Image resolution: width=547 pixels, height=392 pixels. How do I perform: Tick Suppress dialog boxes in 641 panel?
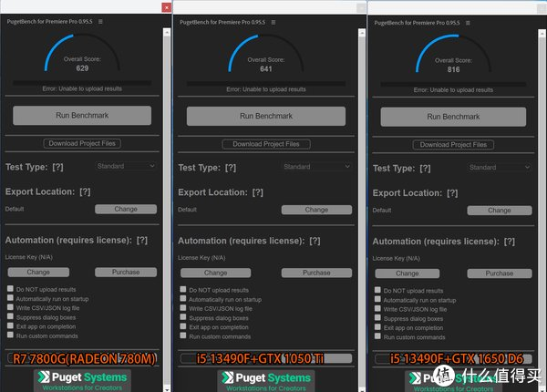pos(183,317)
